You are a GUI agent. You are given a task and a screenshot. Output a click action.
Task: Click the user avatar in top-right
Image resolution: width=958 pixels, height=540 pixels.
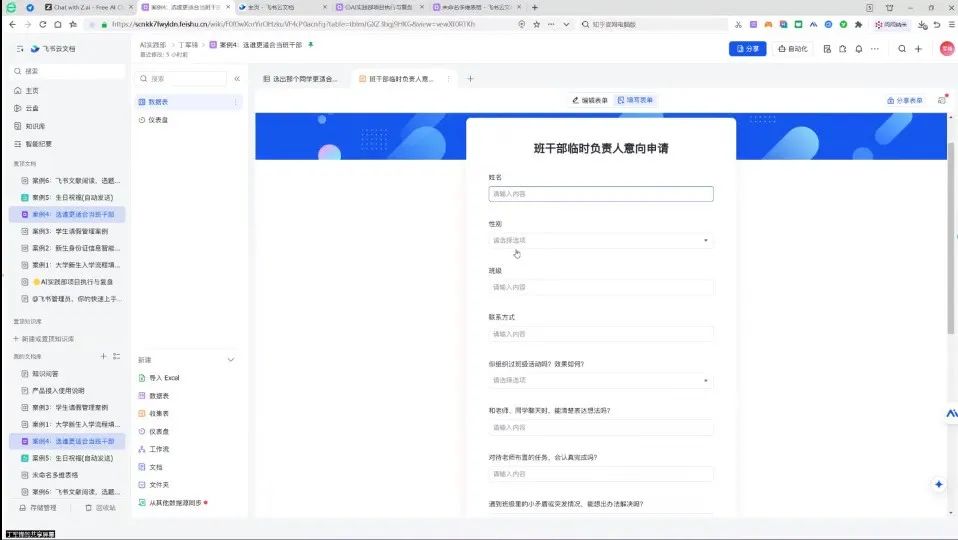(x=946, y=48)
